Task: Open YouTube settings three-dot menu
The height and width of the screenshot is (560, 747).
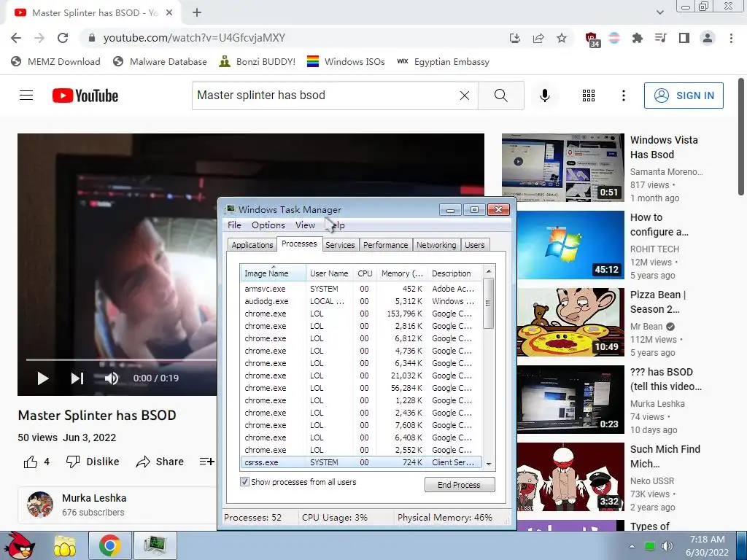Action: click(623, 96)
